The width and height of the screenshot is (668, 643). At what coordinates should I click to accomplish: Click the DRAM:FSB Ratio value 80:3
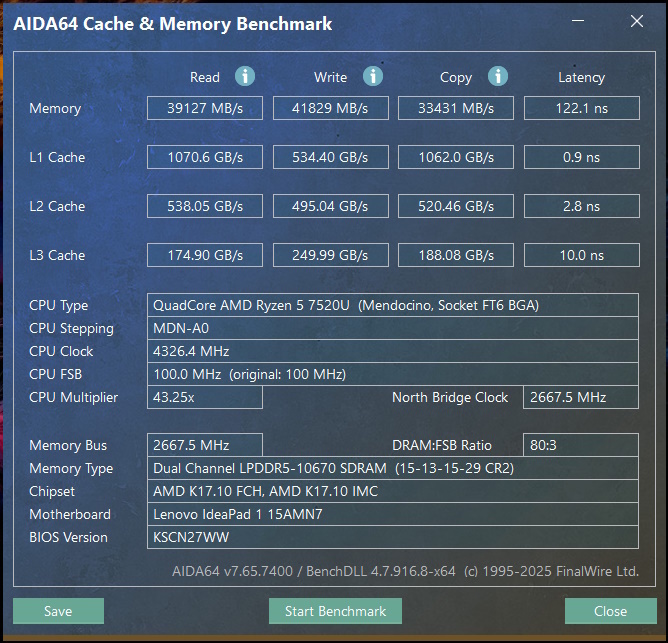click(x=581, y=445)
